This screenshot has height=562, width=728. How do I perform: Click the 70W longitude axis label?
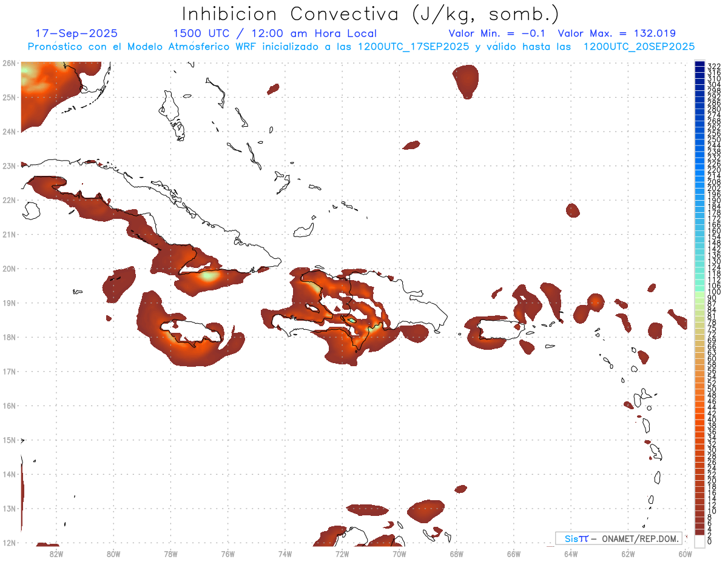[x=399, y=553]
